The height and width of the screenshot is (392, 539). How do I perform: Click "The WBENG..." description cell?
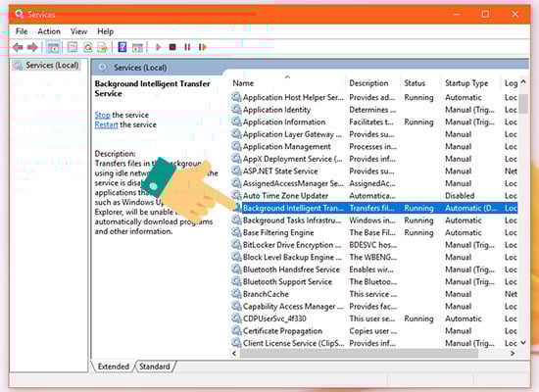[x=373, y=257]
